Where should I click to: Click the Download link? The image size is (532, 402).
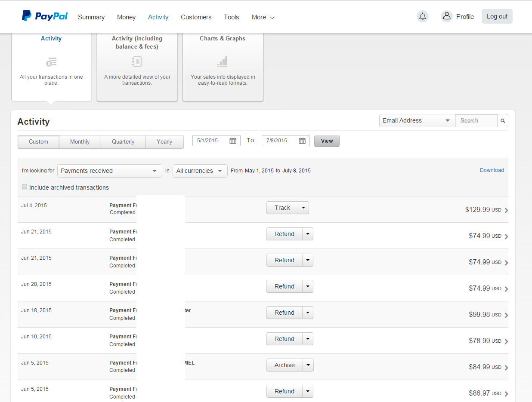pos(492,170)
